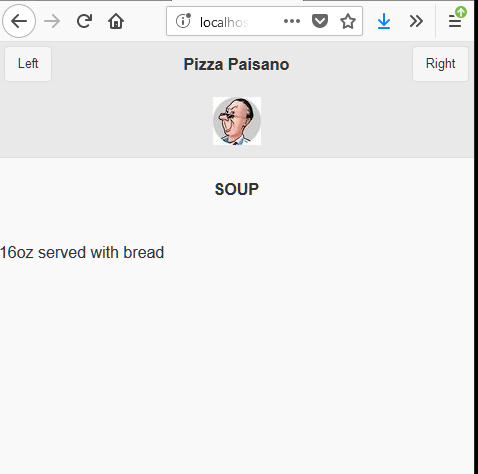Click the Right header button
478x474 pixels.
(440, 64)
